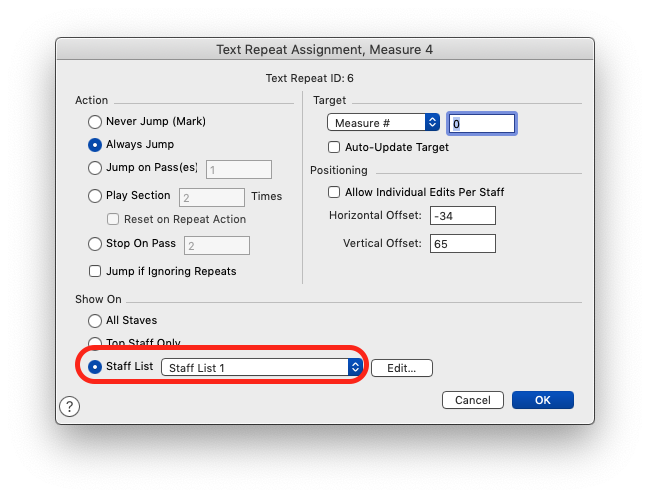
Task: Choose the Stop On Pass option
Action: click(x=96, y=243)
